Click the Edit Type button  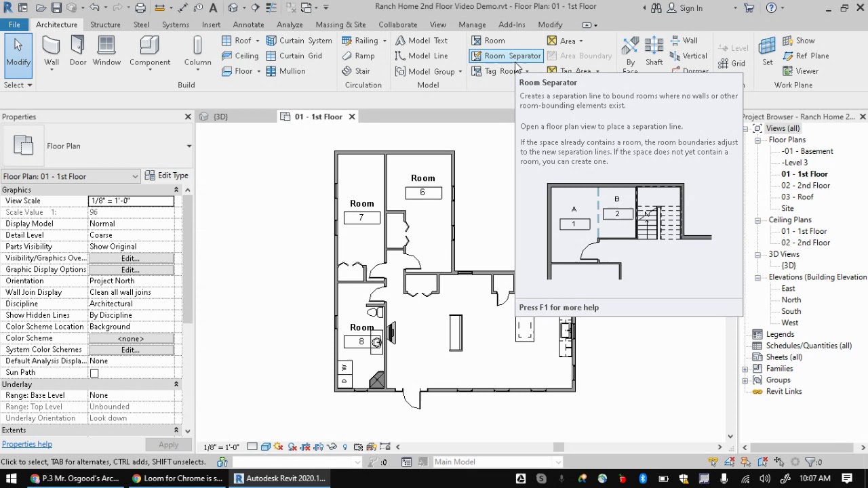[167, 176]
